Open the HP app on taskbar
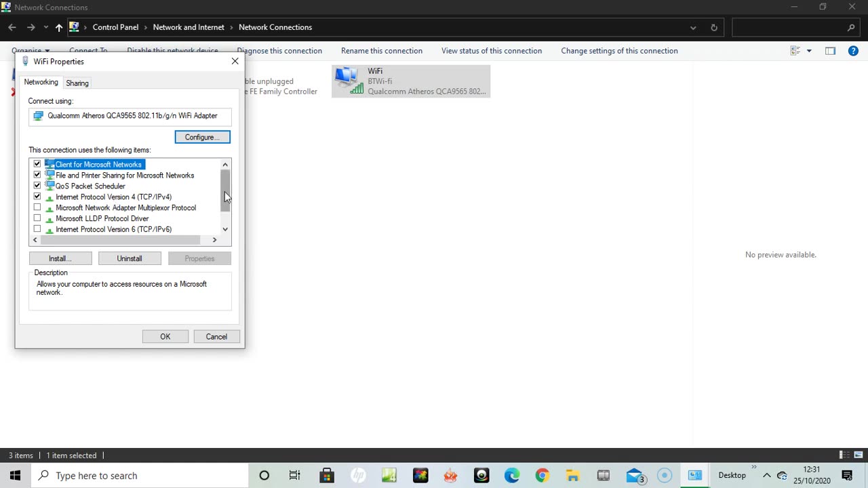The image size is (868, 488). click(358, 475)
